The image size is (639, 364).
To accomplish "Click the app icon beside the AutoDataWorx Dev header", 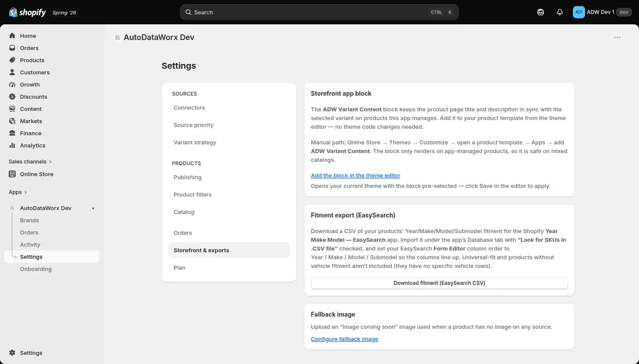I will 118,37.
